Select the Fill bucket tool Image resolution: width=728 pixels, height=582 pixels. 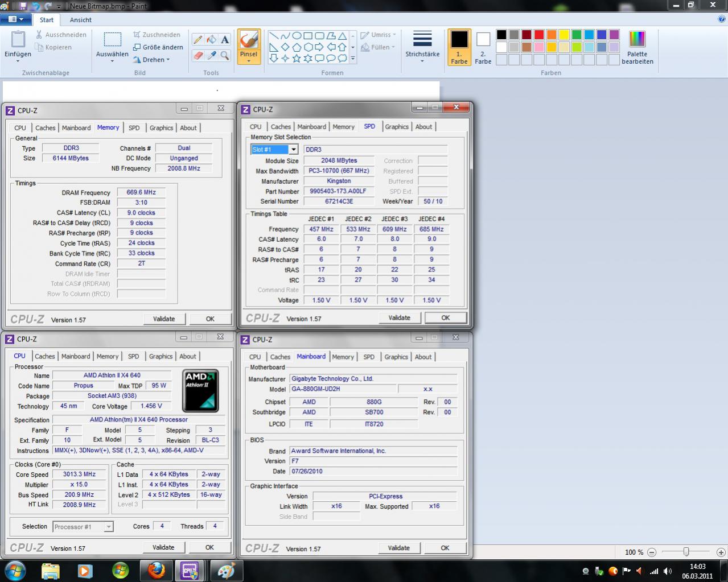211,40
